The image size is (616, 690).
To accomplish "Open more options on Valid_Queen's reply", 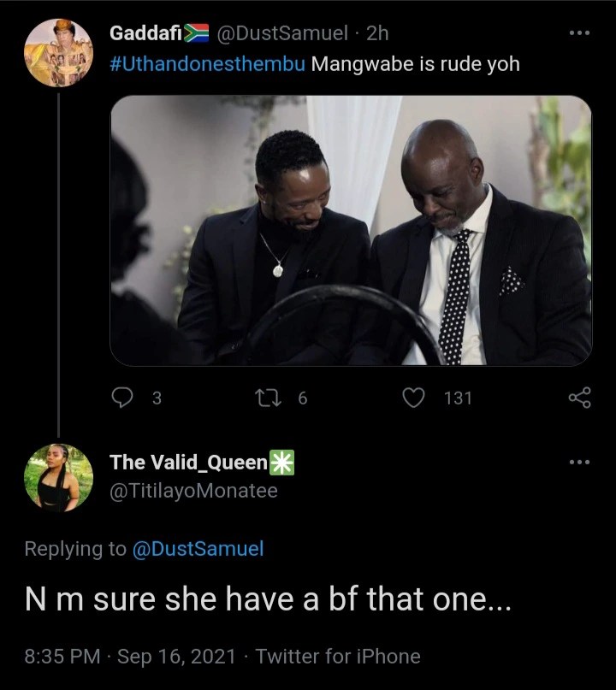I will click(x=579, y=463).
